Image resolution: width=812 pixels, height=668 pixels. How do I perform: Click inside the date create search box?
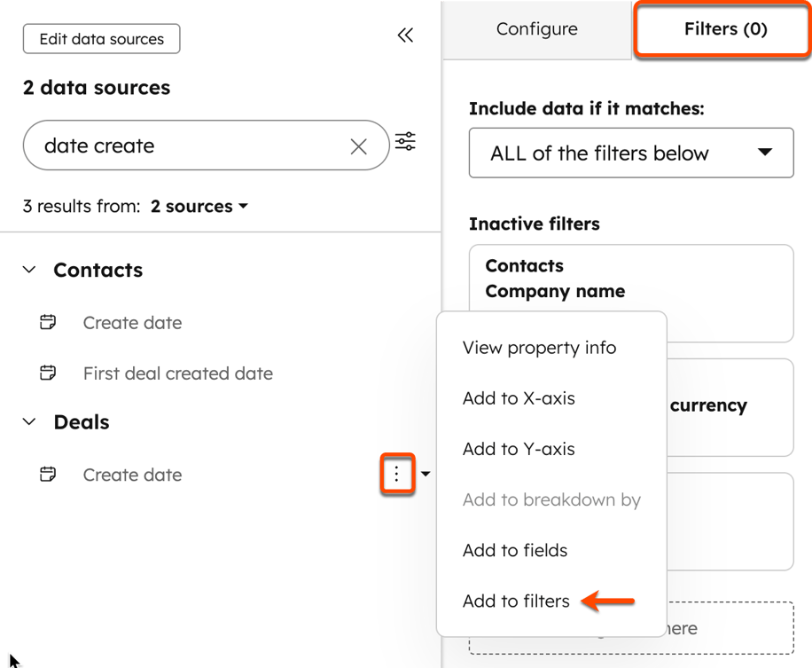tap(177, 146)
